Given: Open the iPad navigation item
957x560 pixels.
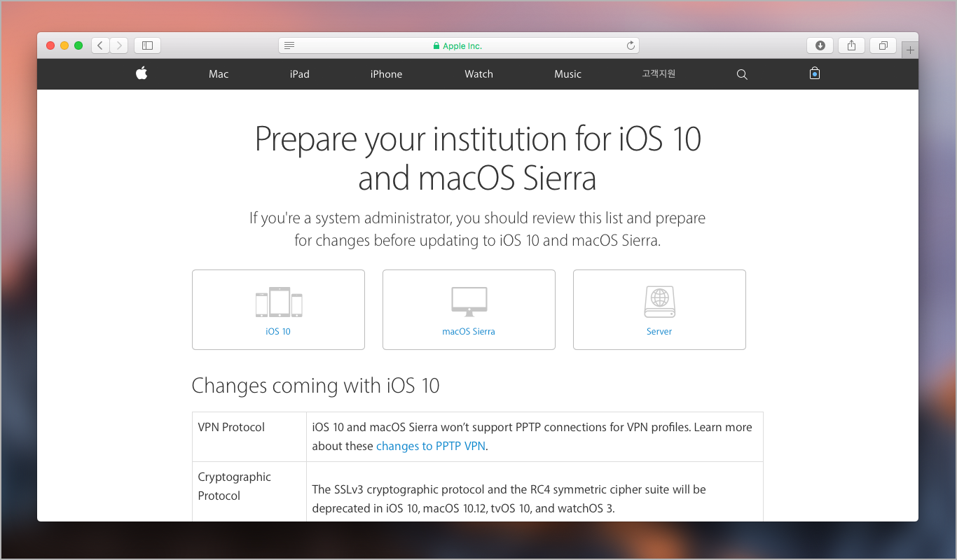Looking at the screenshot, I should 300,74.
